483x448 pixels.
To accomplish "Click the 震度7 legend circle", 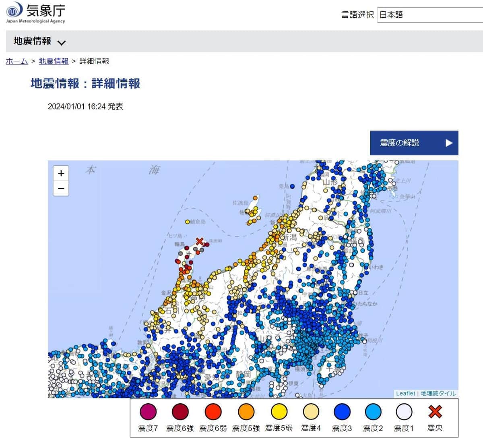I will (x=148, y=412).
